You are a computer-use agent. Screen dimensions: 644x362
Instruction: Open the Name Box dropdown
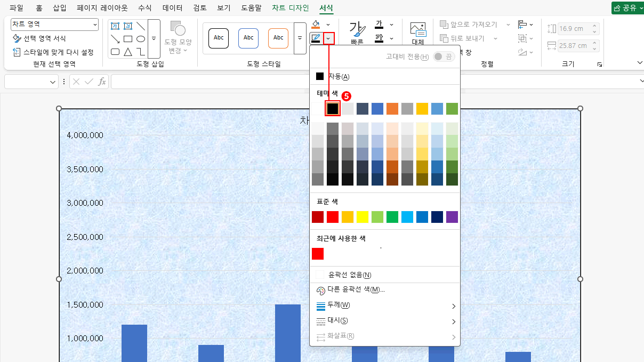click(53, 82)
